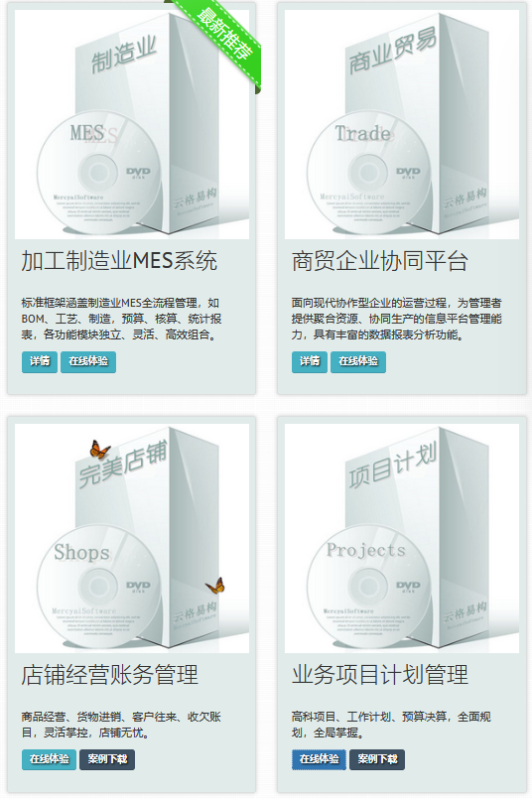
Task: Click the Shops DVD disc graphic
Action: [99, 586]
